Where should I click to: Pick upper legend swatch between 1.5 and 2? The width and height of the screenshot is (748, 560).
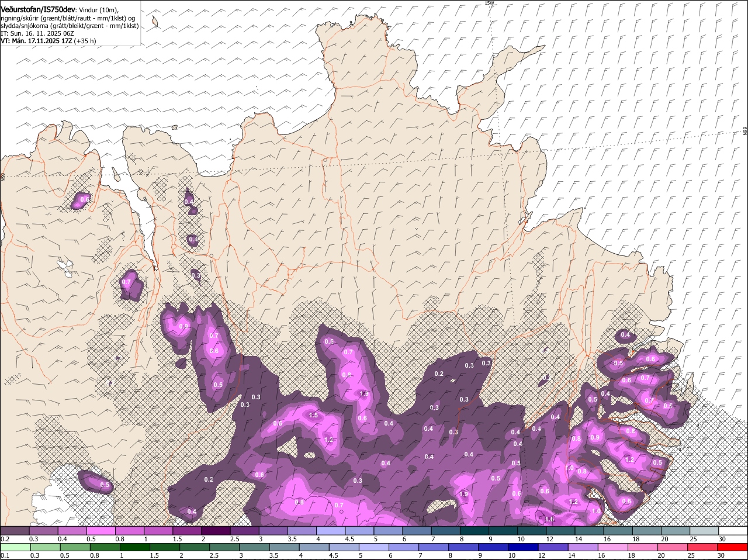[x=187, y=531]
